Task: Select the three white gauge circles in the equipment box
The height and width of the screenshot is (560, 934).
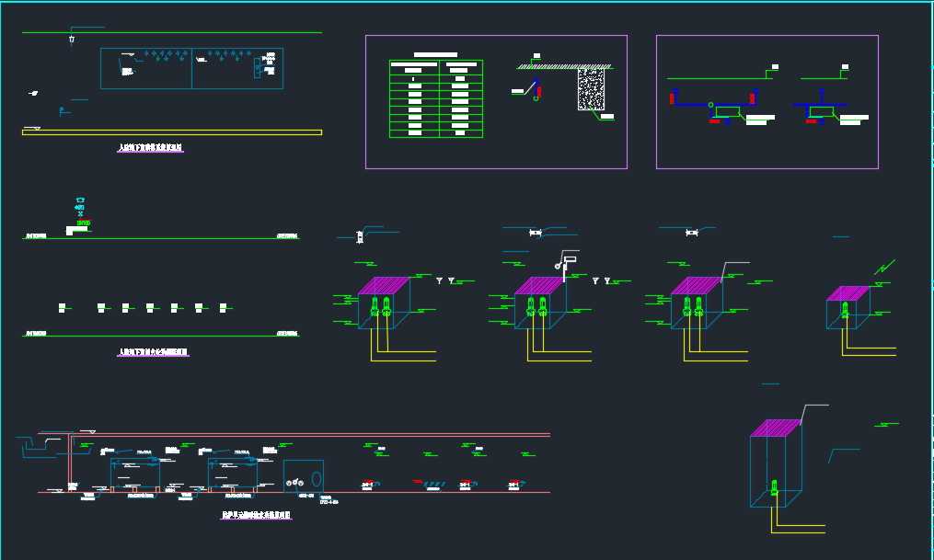Action: (294, 483)
